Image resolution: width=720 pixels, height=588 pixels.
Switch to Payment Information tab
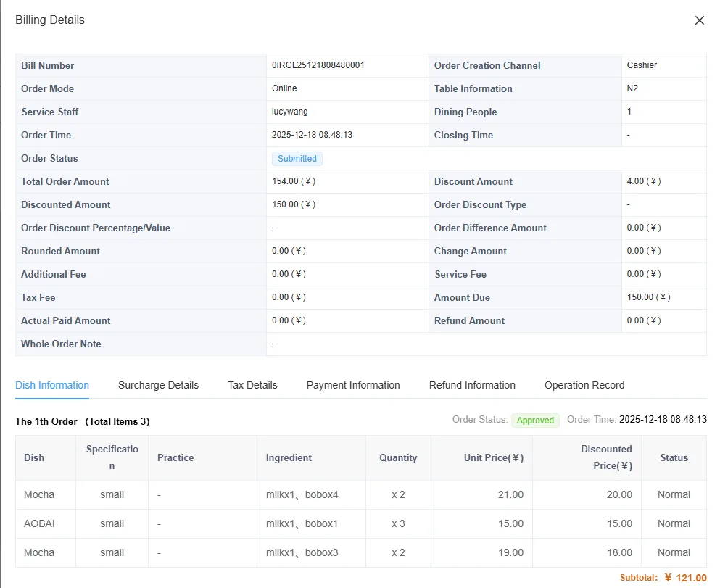pos(353,385)
